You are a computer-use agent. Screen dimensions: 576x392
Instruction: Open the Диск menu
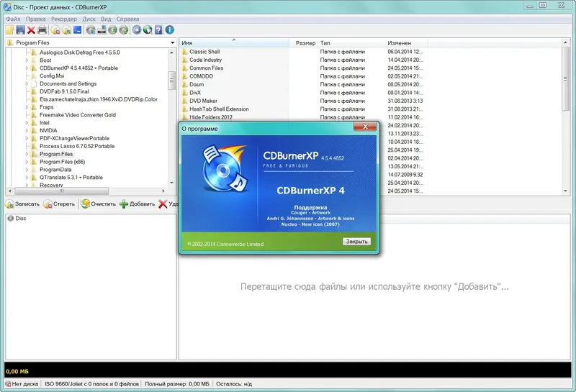(89, 19)
